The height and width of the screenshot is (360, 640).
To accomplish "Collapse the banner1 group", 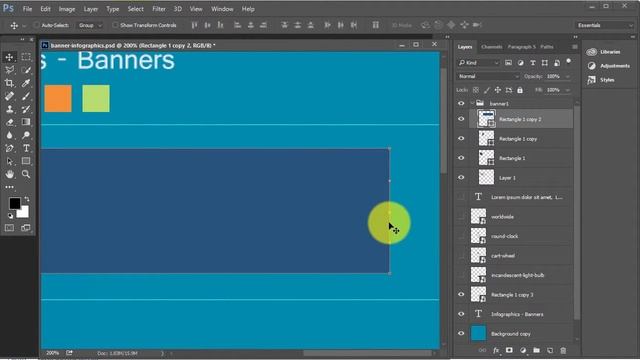I will (472, 103).
